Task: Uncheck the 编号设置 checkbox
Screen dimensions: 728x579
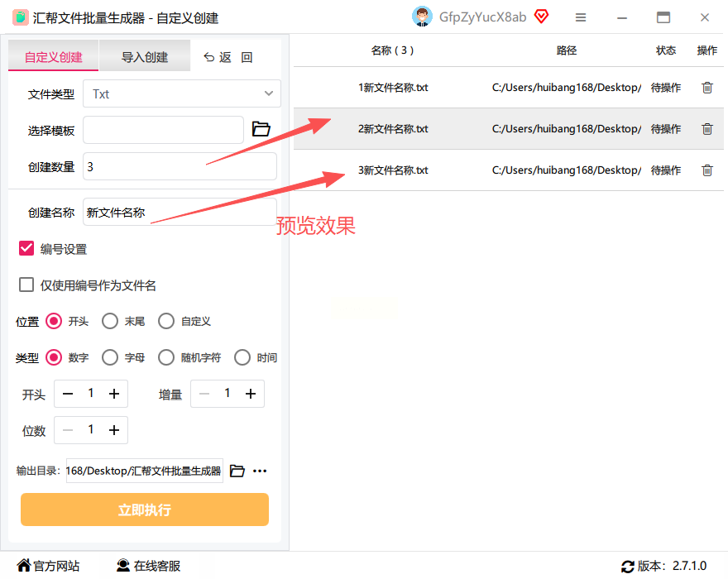Action: click(x=26, y=248)
